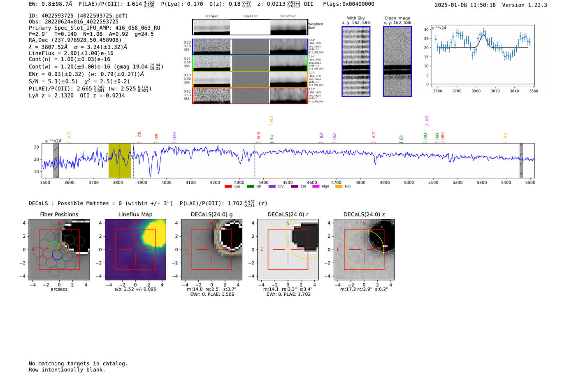Click the RA,Dec coordinates line
Viewport: 576px width, 392px height.
[75, 40]
